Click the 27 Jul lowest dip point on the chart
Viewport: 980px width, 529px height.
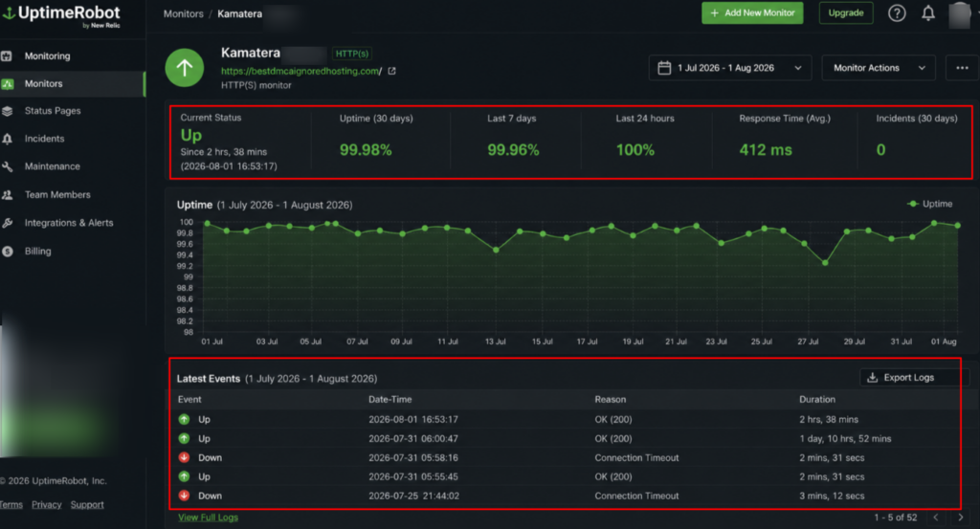(x=825, y=263)
